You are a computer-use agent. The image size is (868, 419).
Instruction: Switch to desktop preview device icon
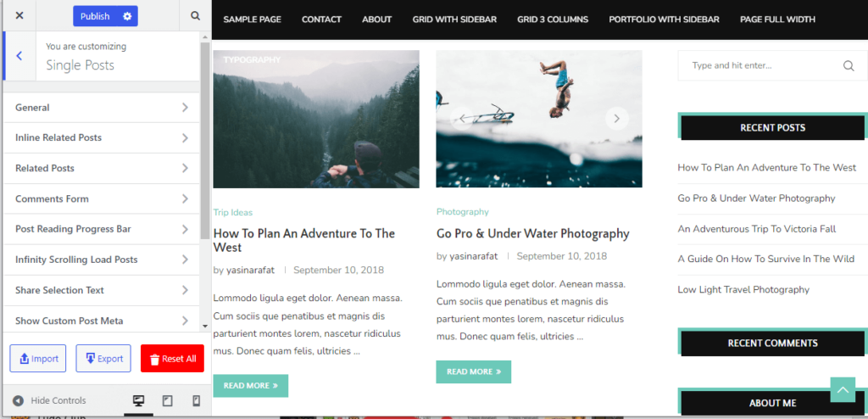tap(138, 400)
